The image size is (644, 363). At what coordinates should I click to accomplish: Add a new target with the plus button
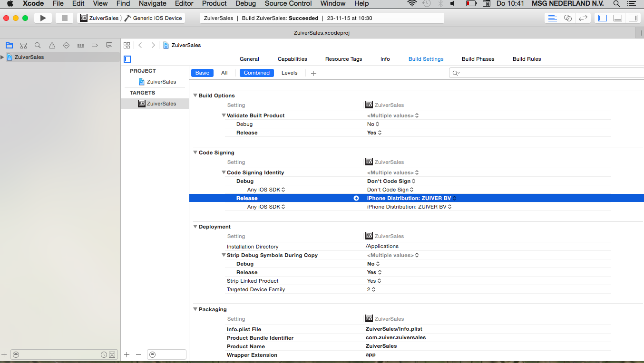127,354
